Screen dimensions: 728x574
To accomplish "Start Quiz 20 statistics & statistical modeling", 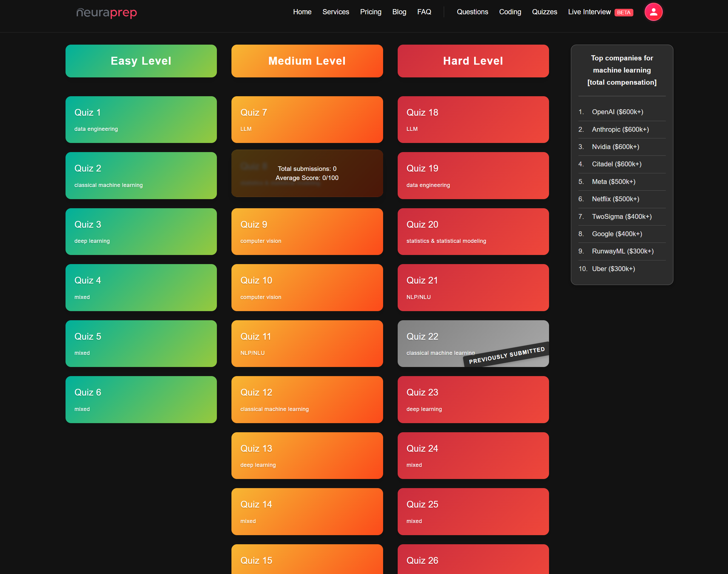I will [x=473, y=232].
